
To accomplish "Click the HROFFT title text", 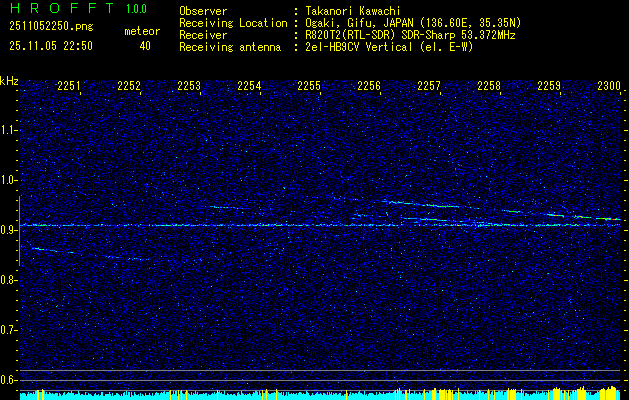I will [55, 10].
